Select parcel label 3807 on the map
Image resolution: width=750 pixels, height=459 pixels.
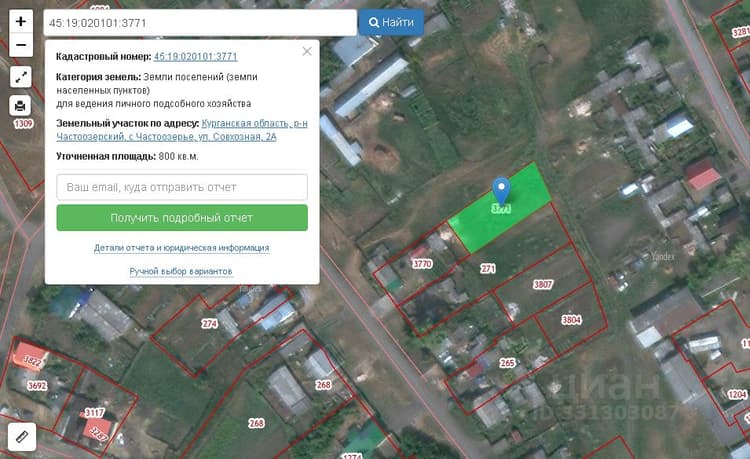coord(543,284)
